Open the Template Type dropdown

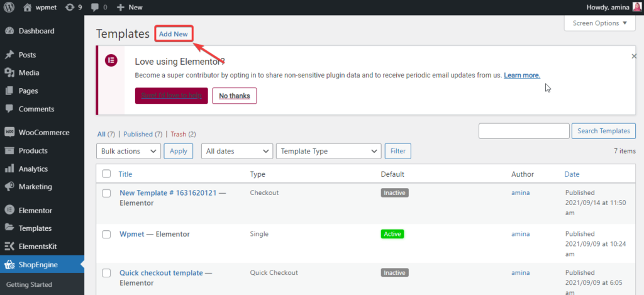coord(328,151)
